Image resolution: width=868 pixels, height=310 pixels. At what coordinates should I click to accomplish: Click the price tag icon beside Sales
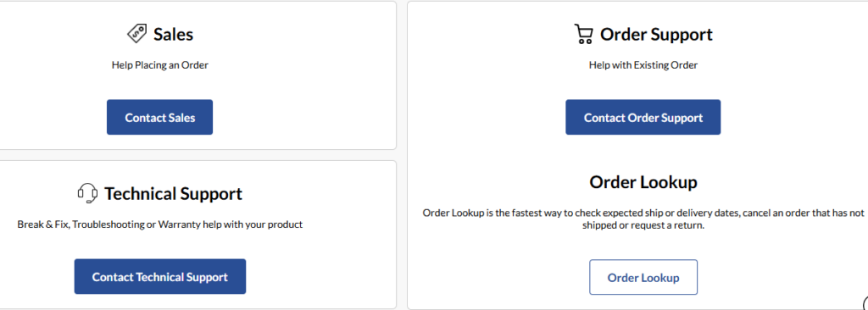tap(136, 33)
